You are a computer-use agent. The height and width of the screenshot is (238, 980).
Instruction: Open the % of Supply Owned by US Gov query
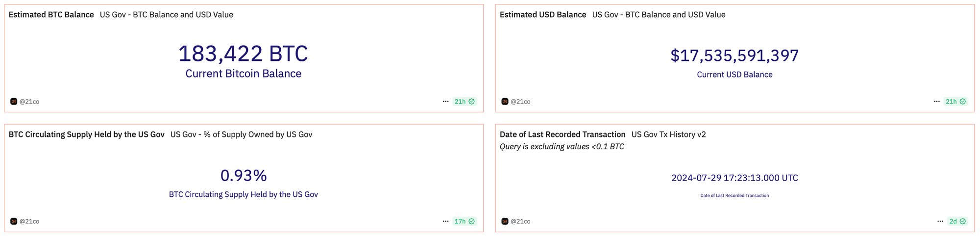point(241,134)
